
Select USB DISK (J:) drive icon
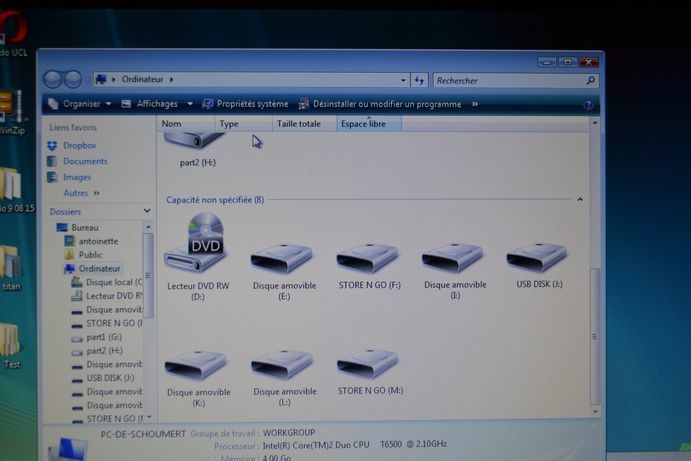coord(537,257)
